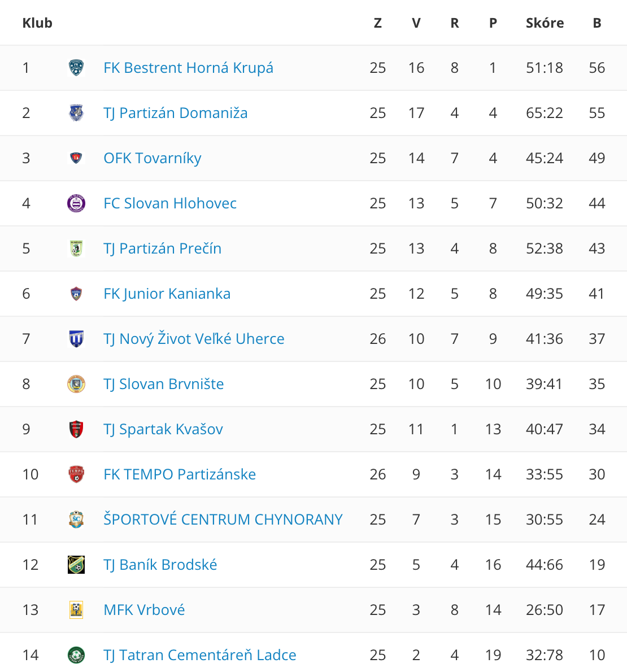This screenshot has width=627, height=672.
Task: Click the TJ Spartak Kvašov red-black crest
Action: [76, 429]
